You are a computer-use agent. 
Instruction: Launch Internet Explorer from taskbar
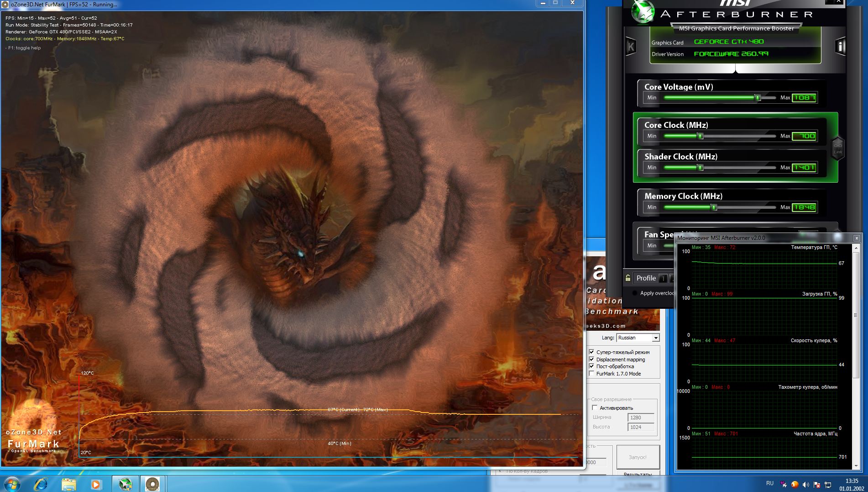41,484
